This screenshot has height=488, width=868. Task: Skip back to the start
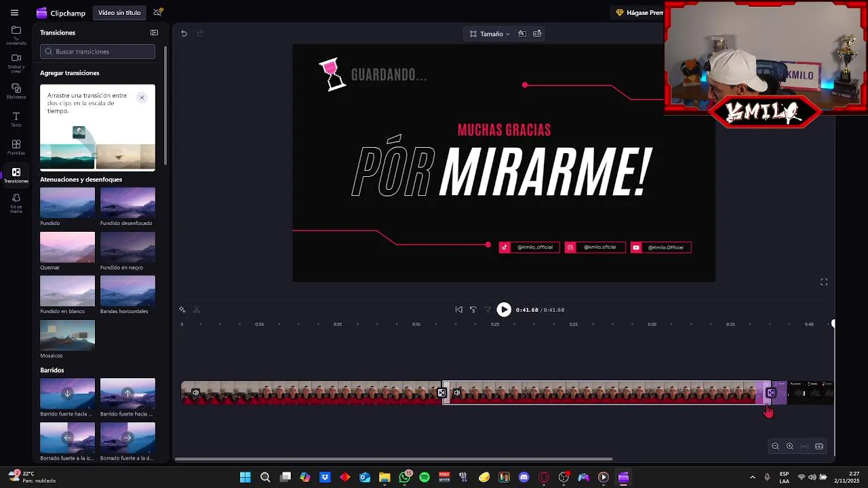coord(459,310)
